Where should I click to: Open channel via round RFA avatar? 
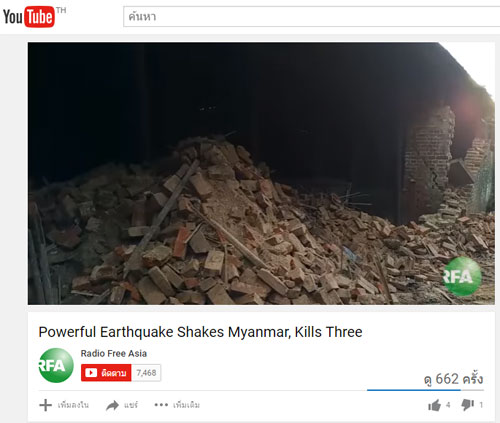[x=56, y=365]
